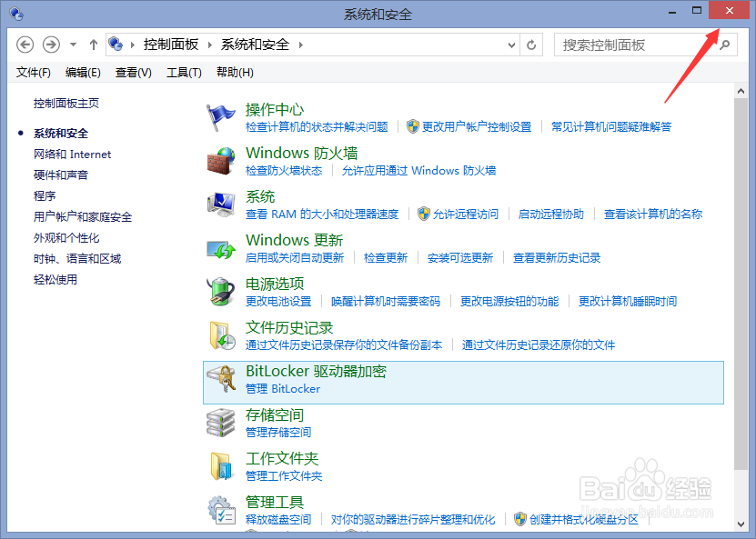
Task: Click the System computer monitor icon
Action: [221, 205]
